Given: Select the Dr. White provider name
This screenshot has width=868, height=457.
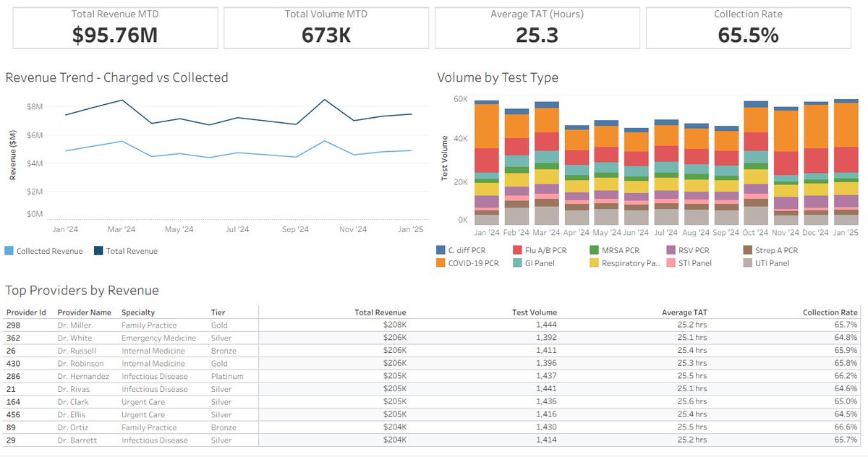Looking at the screenshot, I should (x=75, y=338).
